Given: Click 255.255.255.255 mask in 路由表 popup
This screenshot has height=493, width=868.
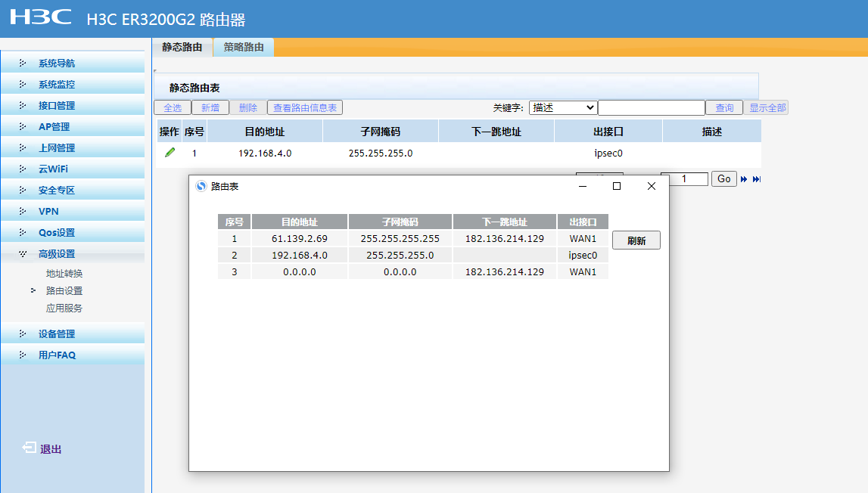Looking at the screenshot, I should point(400,238).
